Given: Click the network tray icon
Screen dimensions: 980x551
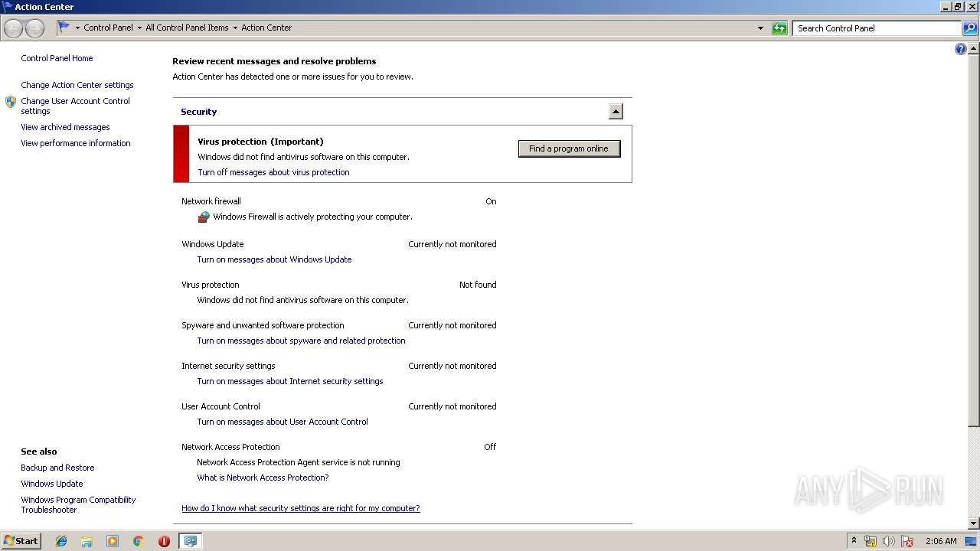Looking at the screenshot, I should point(871,541).
